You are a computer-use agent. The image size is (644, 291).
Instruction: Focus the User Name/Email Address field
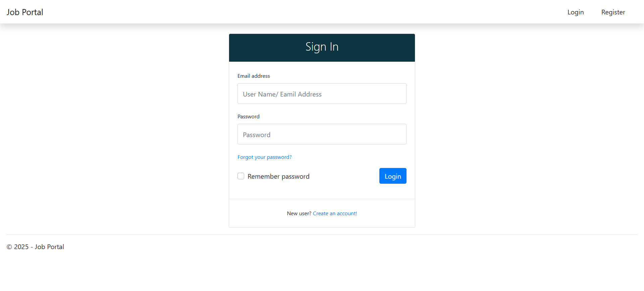tap(322, 94)
